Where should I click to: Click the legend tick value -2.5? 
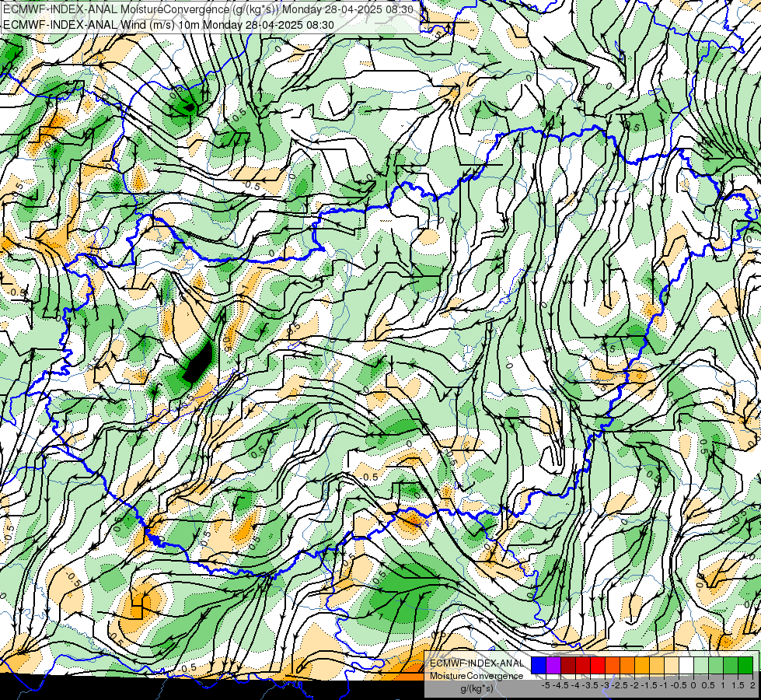[x=620, y=685]
